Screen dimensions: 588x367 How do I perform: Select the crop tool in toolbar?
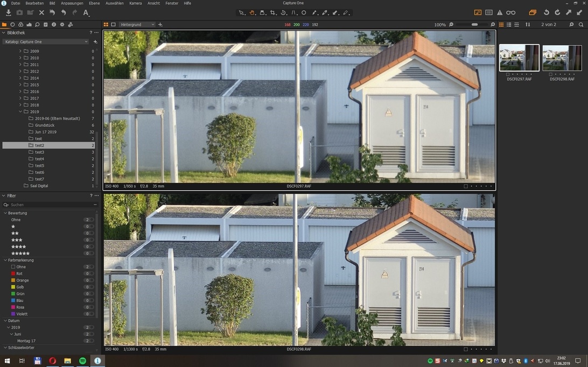pos(273,12)
